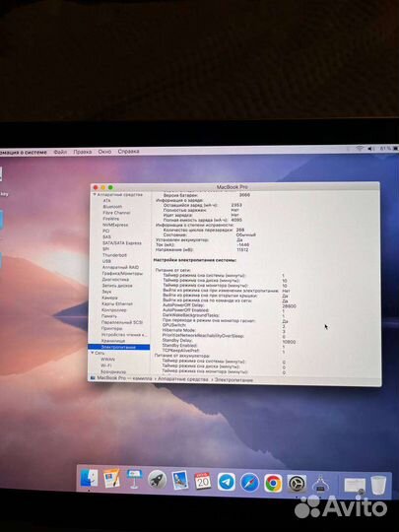Select USB in sidebar
This screenshot has width=399, height=532.
[106, 261]
